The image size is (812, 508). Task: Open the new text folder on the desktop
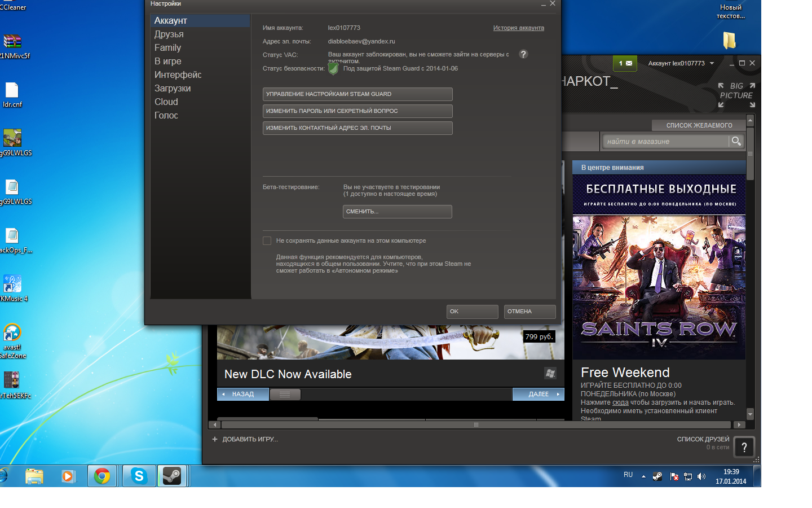[x=730, y=41]
